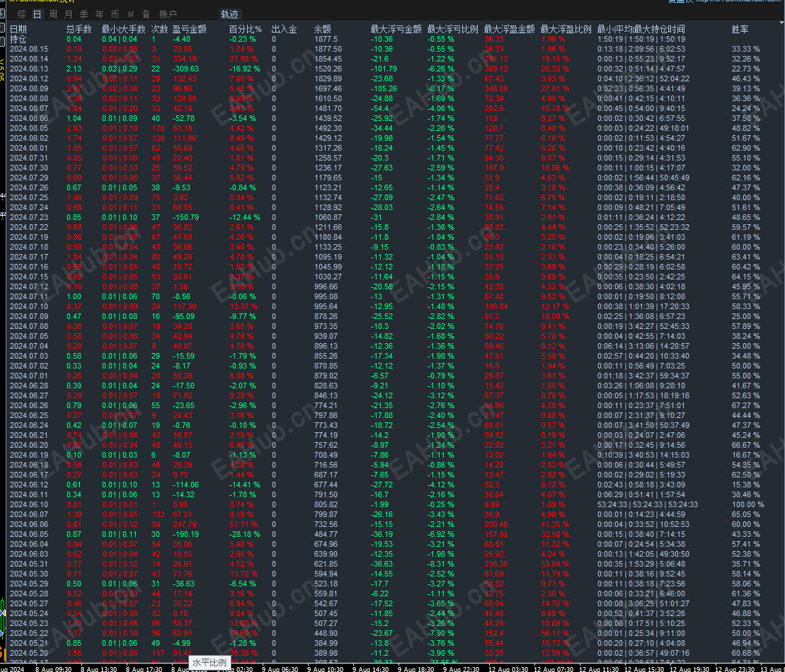Click the 1697.46 balance value

click(x=328, y=88)
